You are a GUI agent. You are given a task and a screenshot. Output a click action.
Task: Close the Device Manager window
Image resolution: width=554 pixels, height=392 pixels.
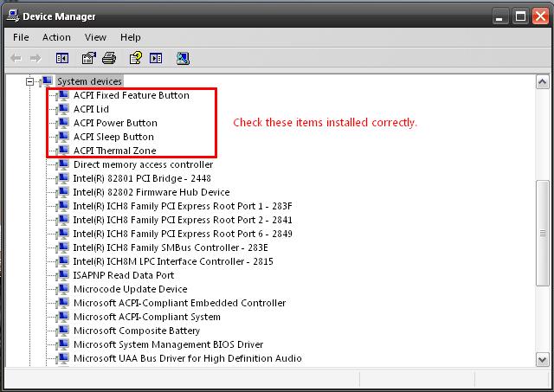540,16
